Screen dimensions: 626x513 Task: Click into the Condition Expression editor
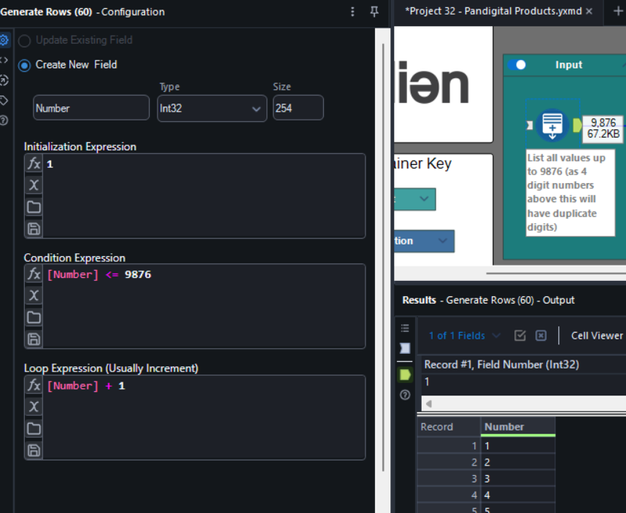click(204, 306)
